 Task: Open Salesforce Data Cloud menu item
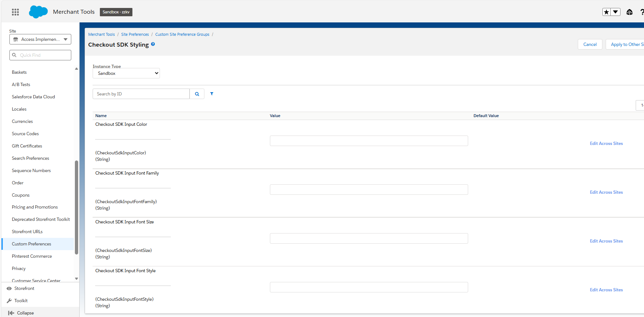point(33,97)
